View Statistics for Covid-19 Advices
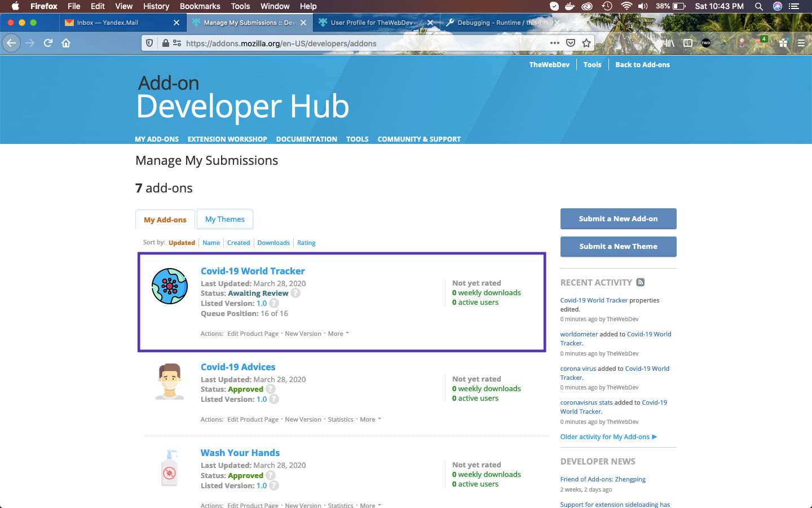Image resolution: width=812 pixels, height=508 pixels. pyautogui.click(x=341, y=419)
